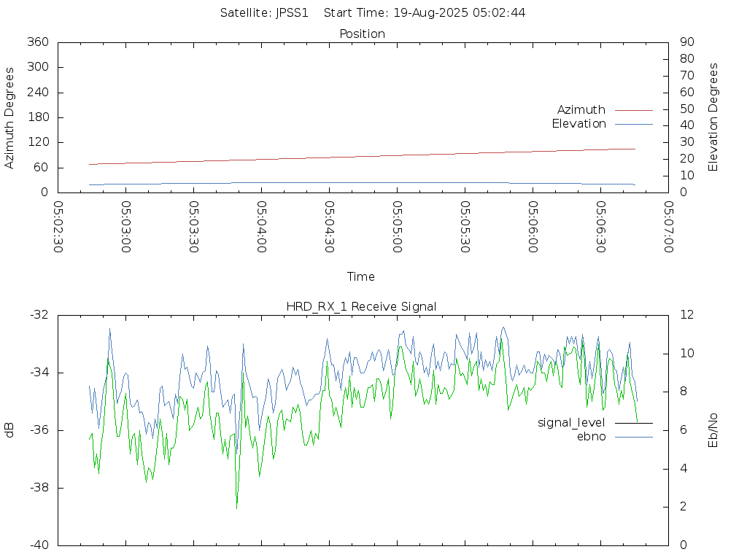Click the 240 tick on the Azimuth axis
This screenshot has height=560, width=747.
click(38, 93)
